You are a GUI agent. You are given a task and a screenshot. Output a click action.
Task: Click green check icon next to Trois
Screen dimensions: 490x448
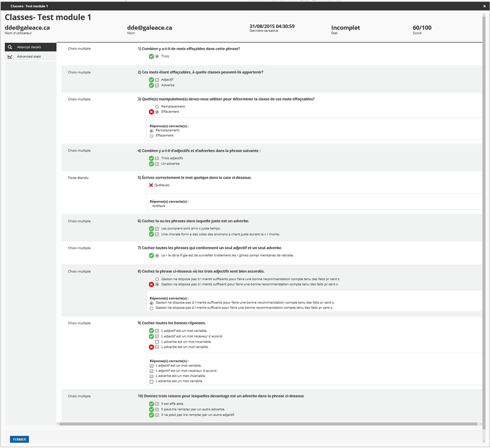151,56
